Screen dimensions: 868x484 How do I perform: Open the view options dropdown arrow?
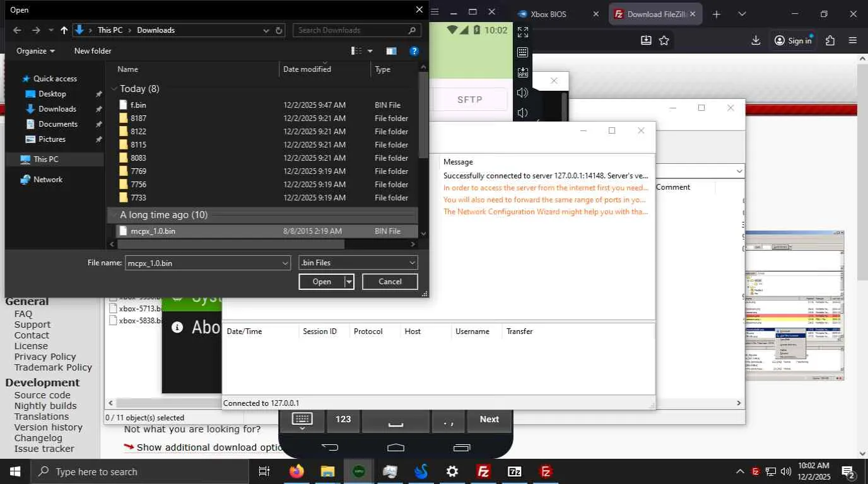coord(370,51)
